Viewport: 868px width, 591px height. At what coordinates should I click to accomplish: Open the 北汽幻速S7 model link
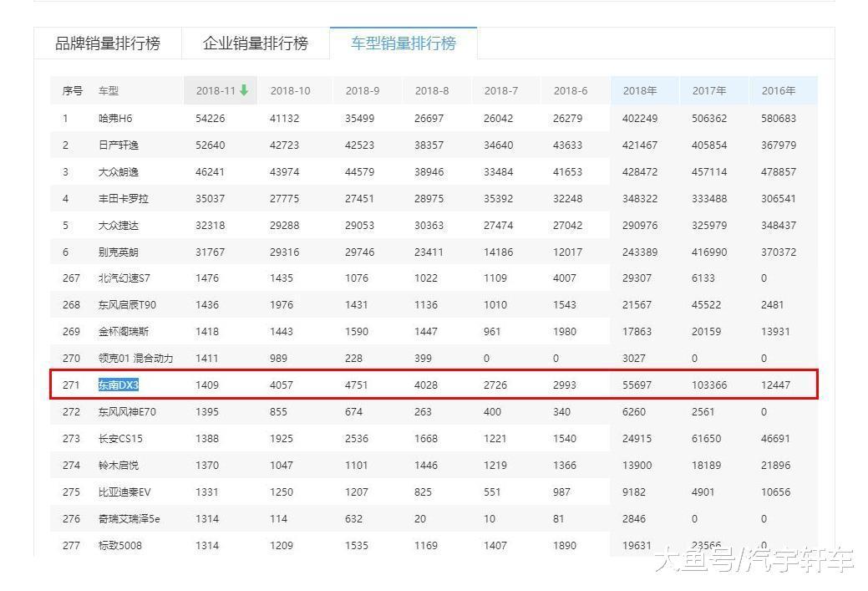(x=124, y=278)
